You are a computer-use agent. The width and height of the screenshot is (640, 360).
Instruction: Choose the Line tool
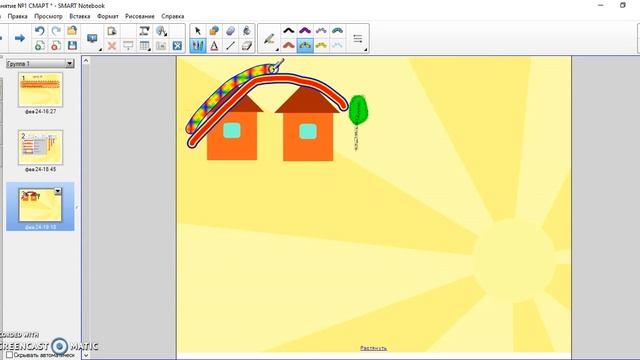[230, 46]
